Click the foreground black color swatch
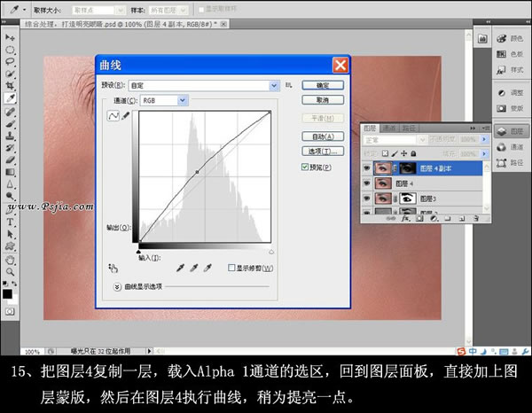 click(7, 294)
